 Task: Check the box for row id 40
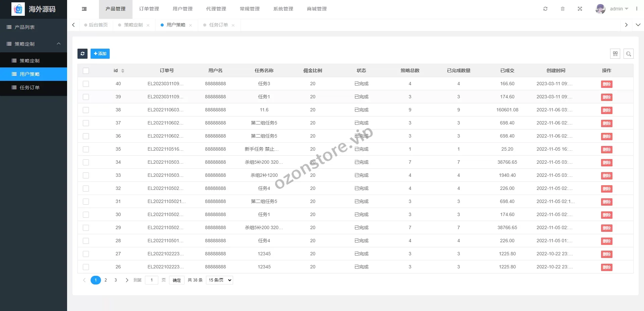coord(86,84)
